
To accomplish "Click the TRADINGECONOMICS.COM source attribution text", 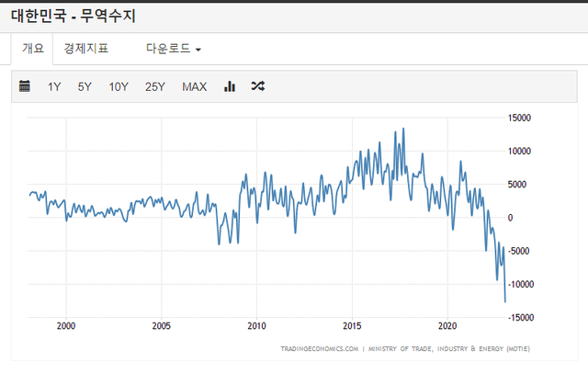I will point(320,349).
